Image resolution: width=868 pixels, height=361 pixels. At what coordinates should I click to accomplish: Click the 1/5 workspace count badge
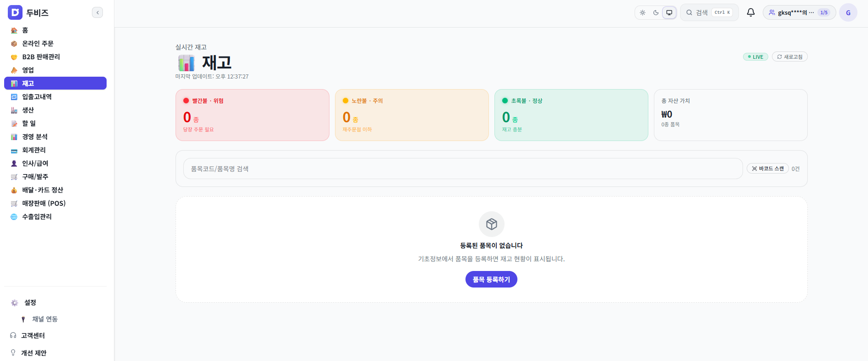coord(824,12)
